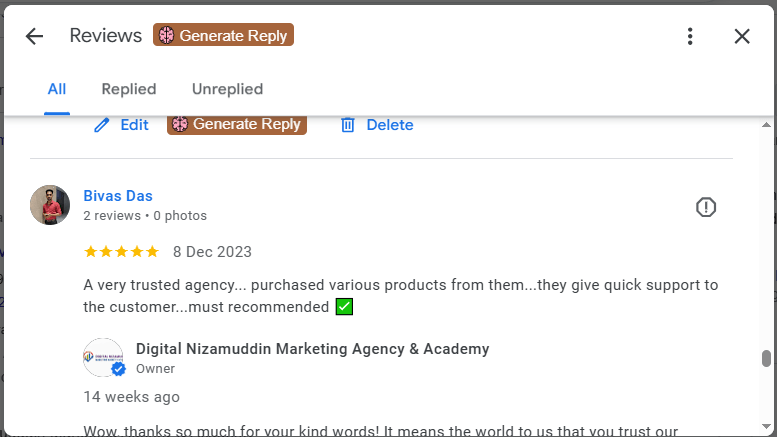Select the Delete text link
Image resolution: width=777 pixels, height=437 pixels.
click(390, 125)
